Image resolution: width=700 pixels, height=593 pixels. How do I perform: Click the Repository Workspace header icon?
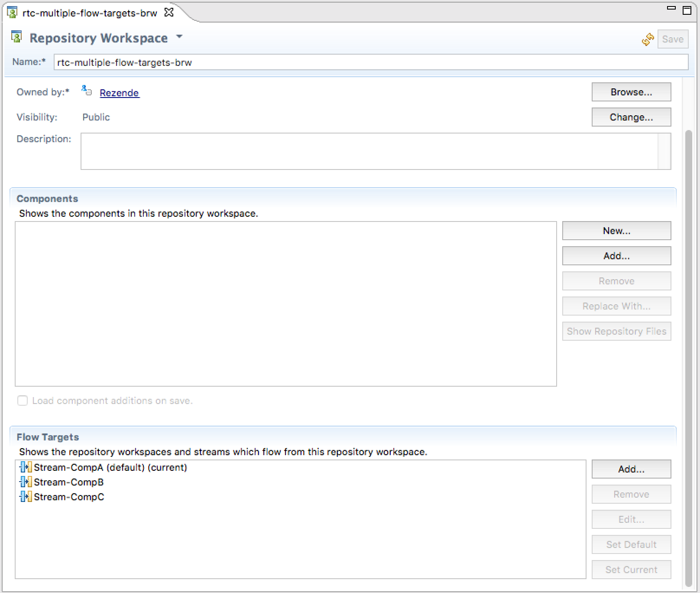coord(16,37)
